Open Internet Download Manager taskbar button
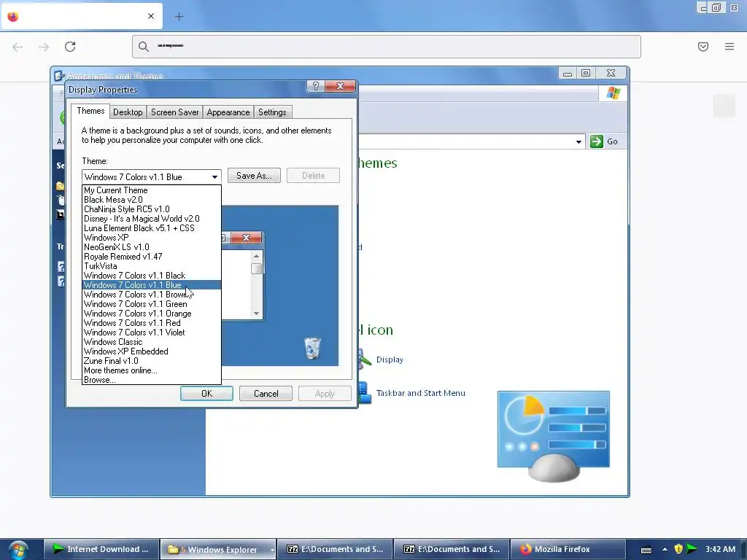Viewport: 747px width, 560px height. click(x=101, y=549)
